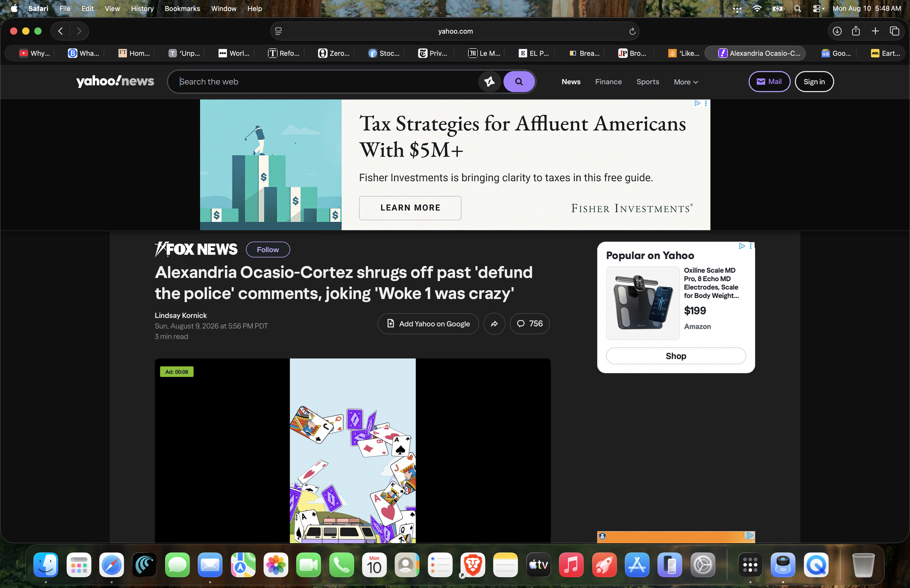
Task: Open the History menu
Action: click(142, 8)
